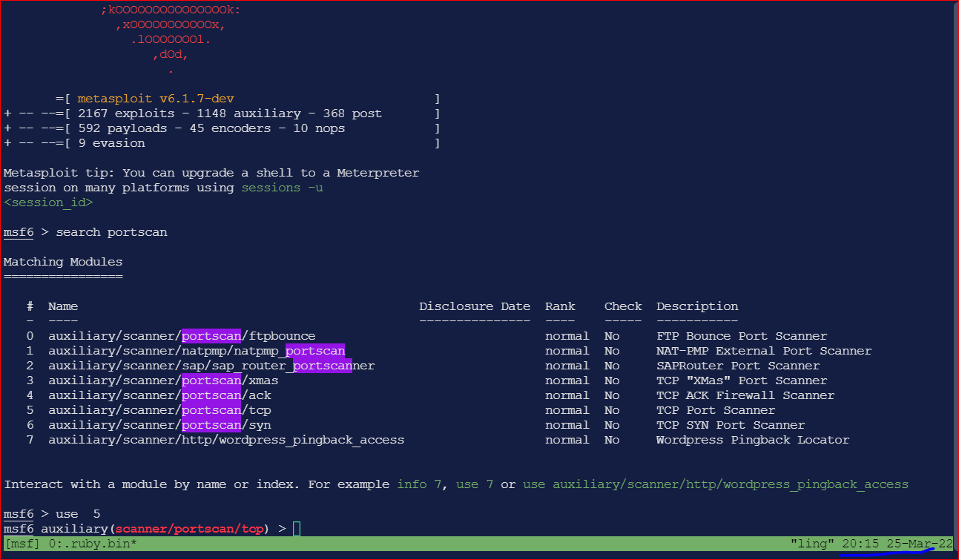Click the "search portscan" command line
959x560 pixels.
pos(111,231)
